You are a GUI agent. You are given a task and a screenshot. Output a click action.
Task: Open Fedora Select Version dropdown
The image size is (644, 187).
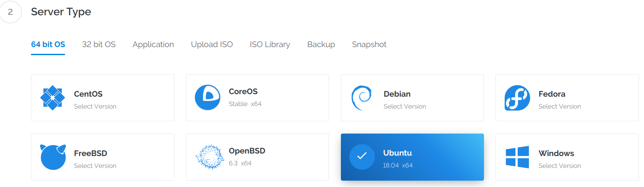(560, 106)
